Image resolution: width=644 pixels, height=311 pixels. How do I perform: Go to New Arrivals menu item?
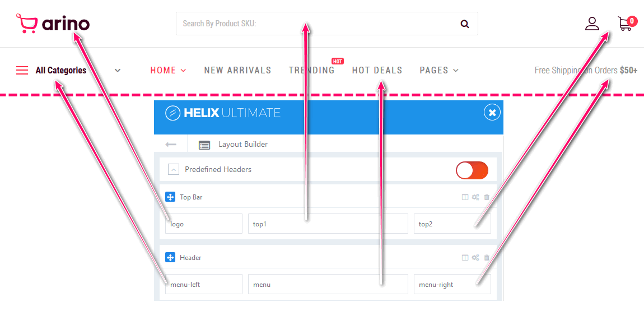(x=237, y=71)
